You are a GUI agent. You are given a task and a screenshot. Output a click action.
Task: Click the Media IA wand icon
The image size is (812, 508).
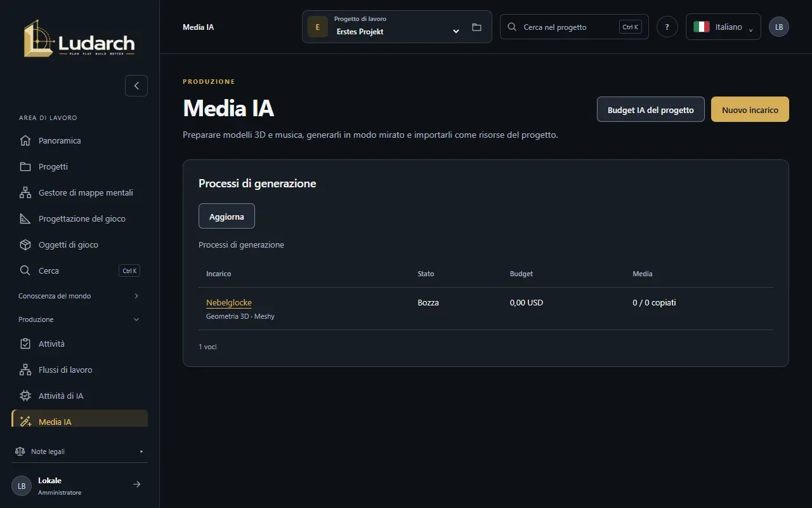[25, 422]
